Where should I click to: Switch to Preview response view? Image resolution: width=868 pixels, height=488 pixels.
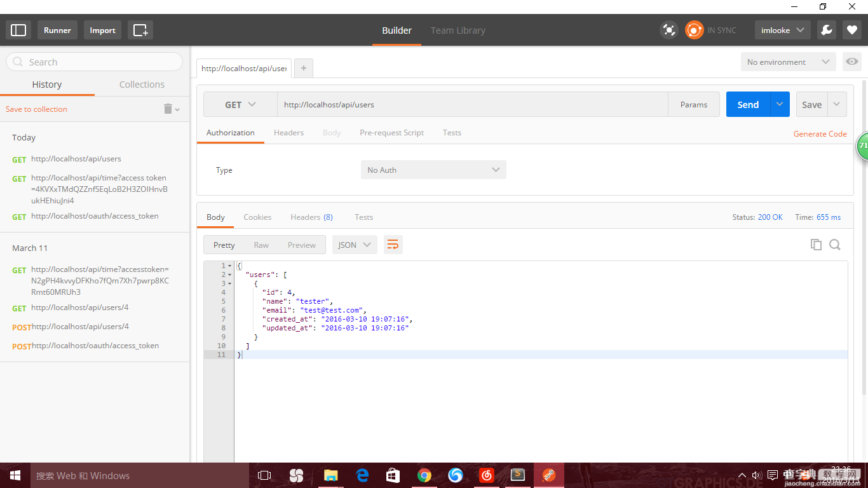coord(301,245)
